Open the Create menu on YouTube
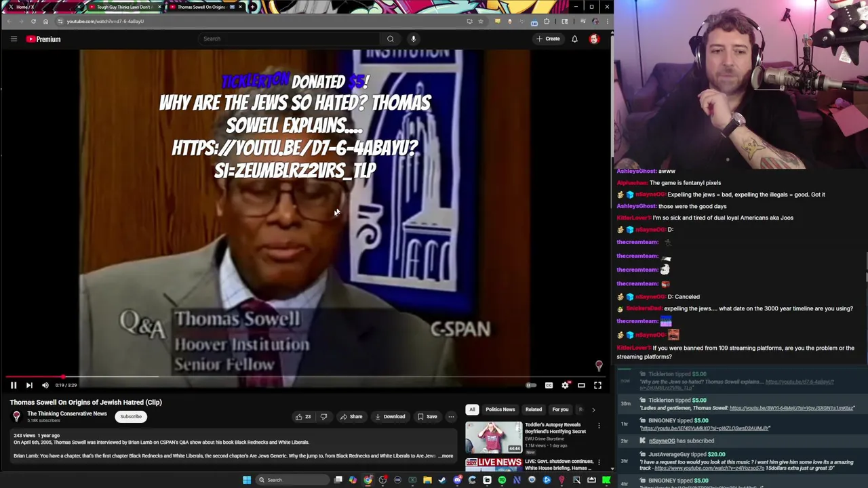Screen dimensions: 868x488 (548, 39)
